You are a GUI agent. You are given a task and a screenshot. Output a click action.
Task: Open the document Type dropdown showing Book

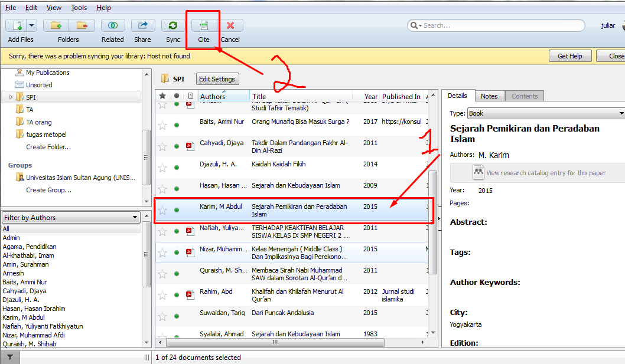pyautogui.click(x=546, y=113)
